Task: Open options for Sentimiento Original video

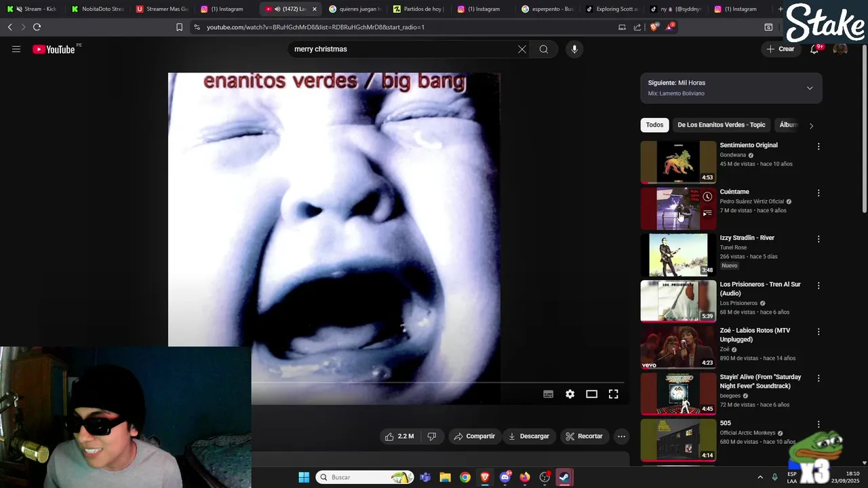Action: coord(818,146)
